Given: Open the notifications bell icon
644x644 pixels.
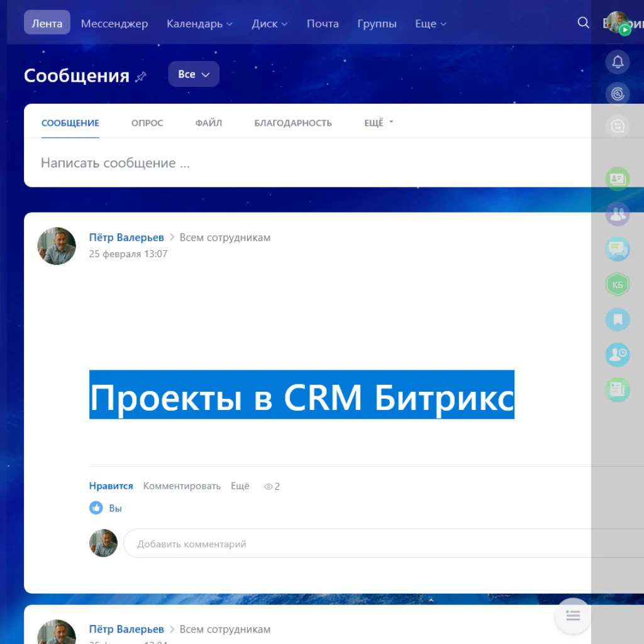Looking at the screenshot, I should tap(618, 62).
